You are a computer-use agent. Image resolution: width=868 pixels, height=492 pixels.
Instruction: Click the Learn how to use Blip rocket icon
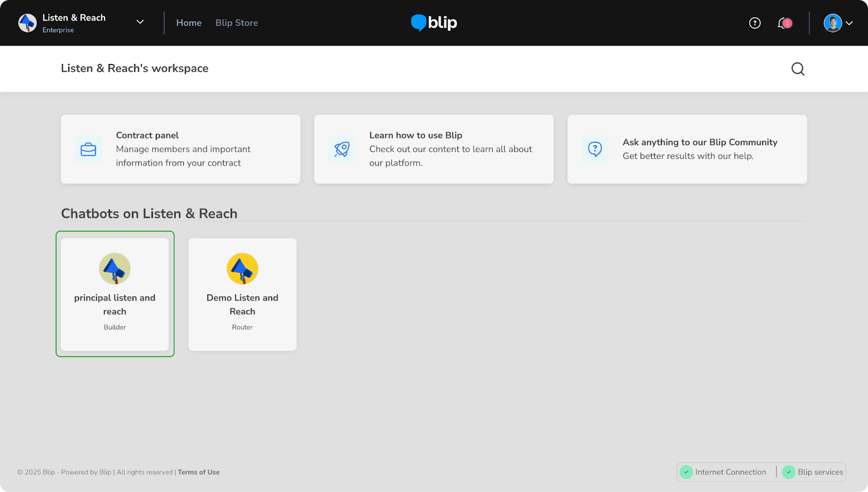pyautogui.click(x=342, y=149)
